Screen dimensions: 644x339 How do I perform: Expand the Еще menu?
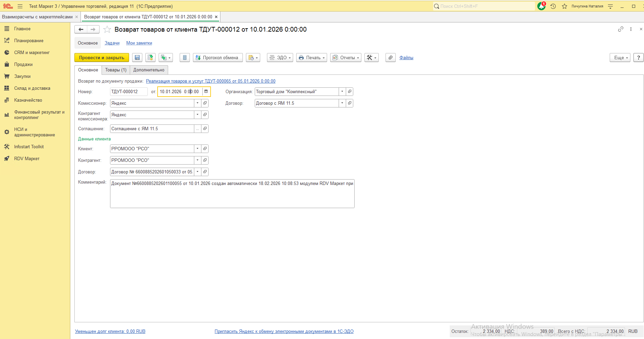pos(621,58)
